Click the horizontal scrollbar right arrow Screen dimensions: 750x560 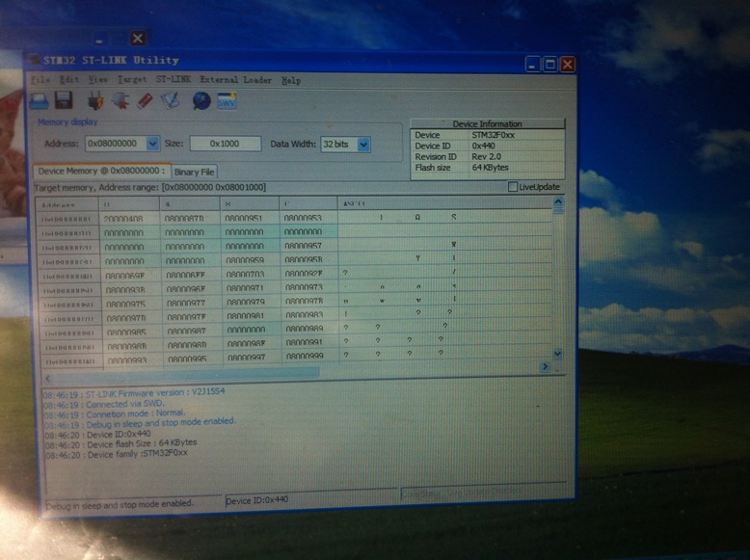(546, 367)
